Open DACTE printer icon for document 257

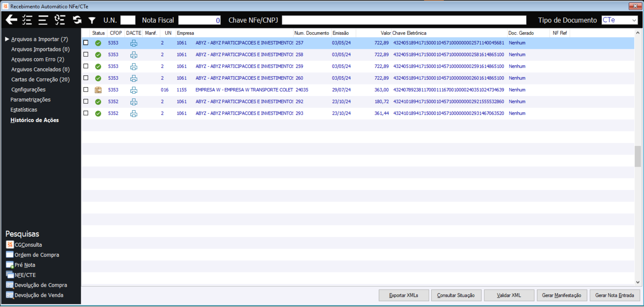click(134, 43)
